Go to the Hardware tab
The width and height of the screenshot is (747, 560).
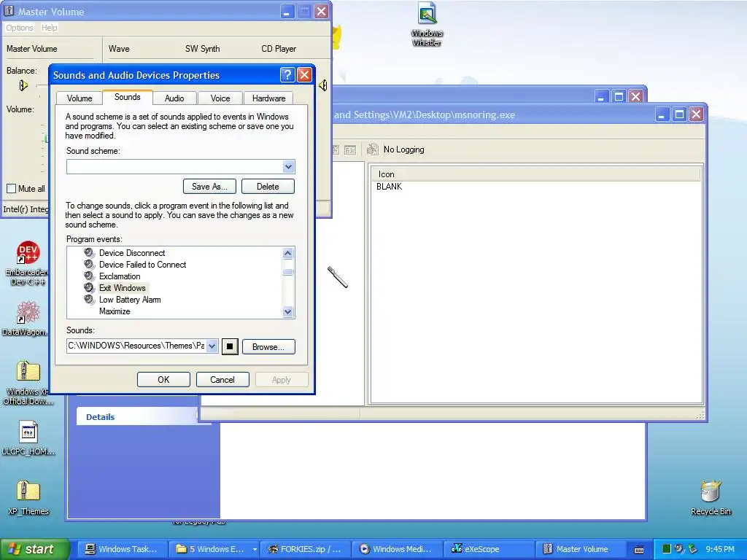[268, 98]
